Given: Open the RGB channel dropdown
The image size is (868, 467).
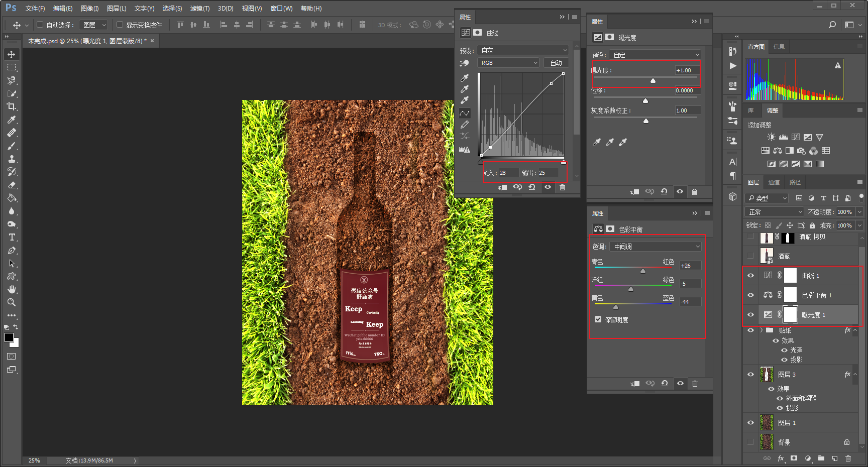Looking at the screenshot, I should point(508,63).
